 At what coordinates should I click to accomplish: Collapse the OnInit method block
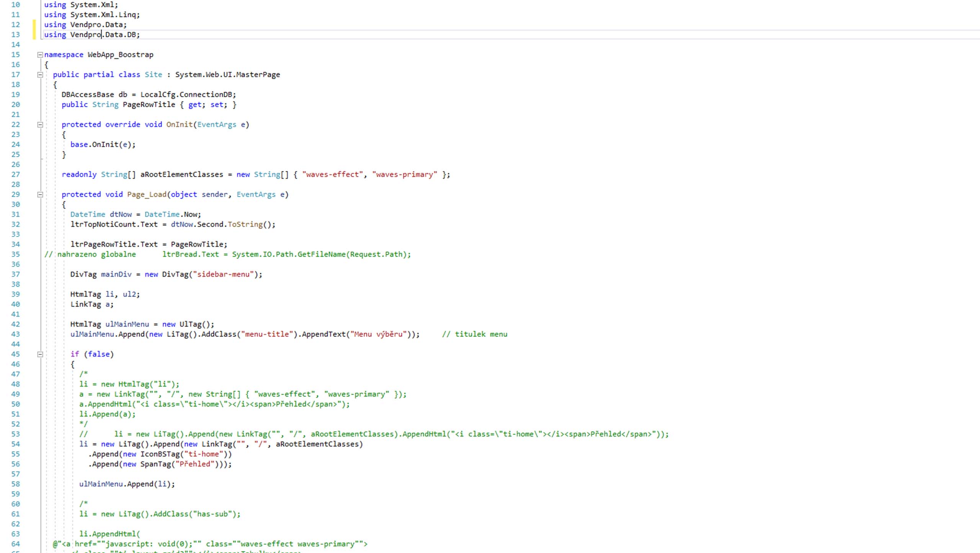point(40,125)
